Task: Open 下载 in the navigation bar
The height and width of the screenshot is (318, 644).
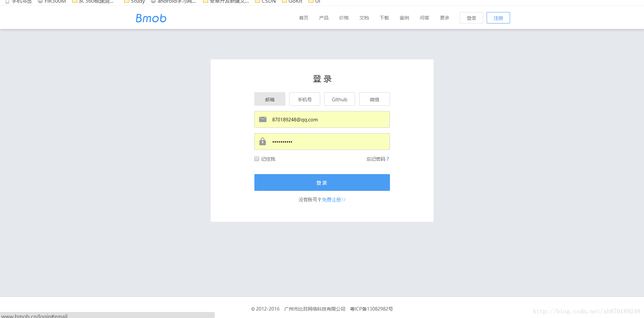Action: pyautogui.click(x=384, y=18)
